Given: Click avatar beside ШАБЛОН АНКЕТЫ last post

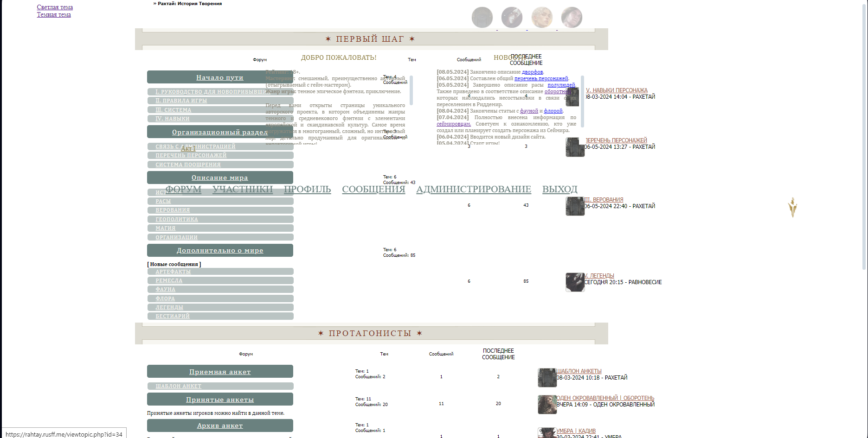Looking at the screenshot, I should click(x=547, y=378).
